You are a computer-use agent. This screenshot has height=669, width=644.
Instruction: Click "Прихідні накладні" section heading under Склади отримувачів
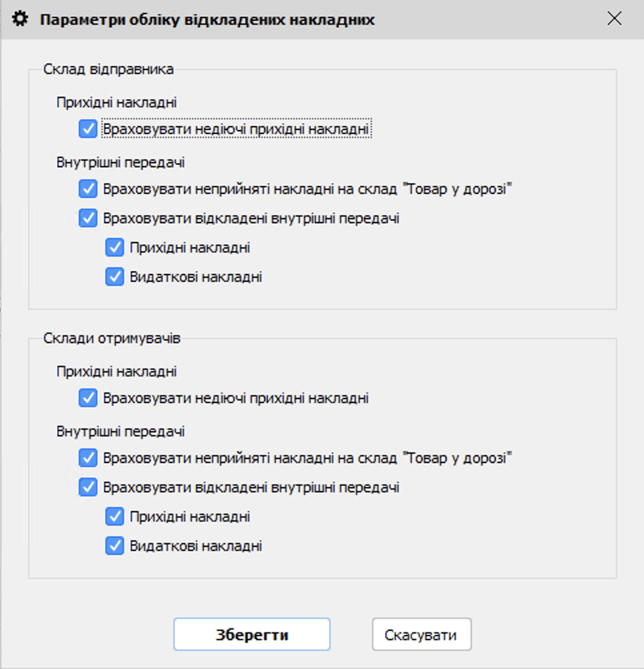tap(117, 371)
